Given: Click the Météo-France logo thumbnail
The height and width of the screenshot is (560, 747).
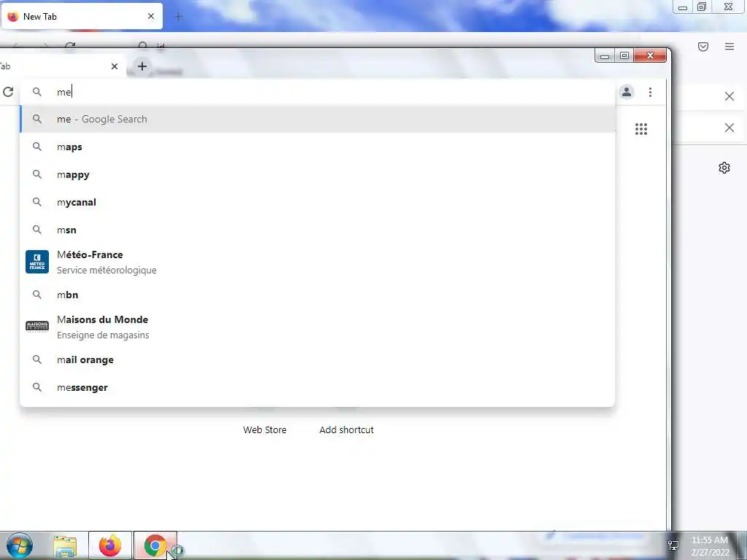Looking at the screenshot, I should click(37, 262).
